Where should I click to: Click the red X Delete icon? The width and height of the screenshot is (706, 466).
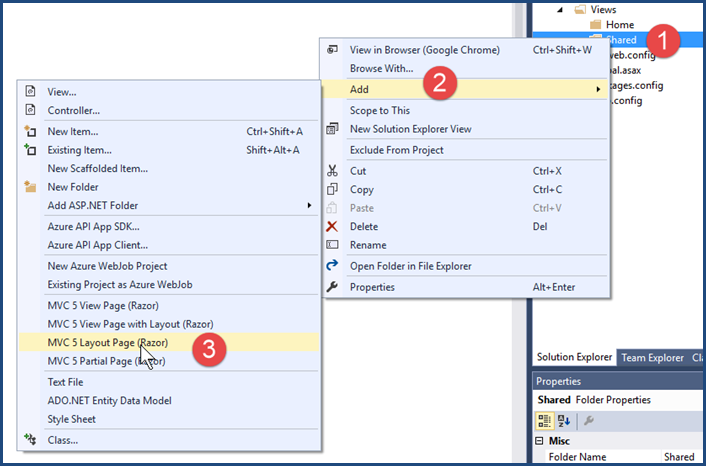click(x=332, y=227)
